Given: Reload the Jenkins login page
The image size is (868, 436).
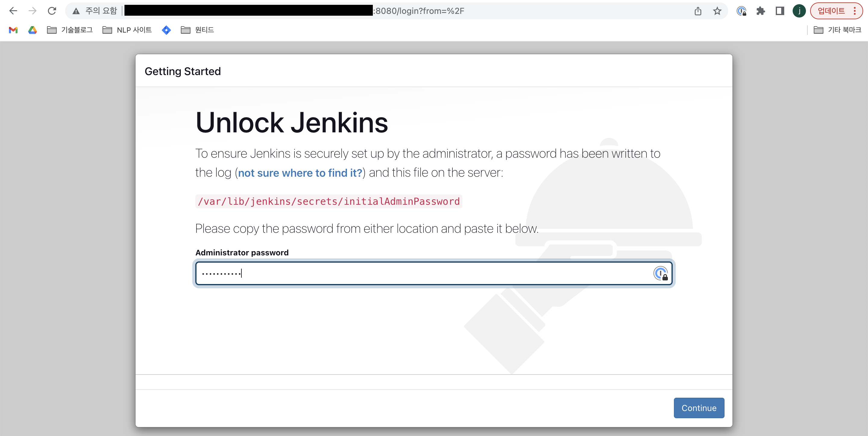Looking at the screenshot, I should [x=52, y=11].
